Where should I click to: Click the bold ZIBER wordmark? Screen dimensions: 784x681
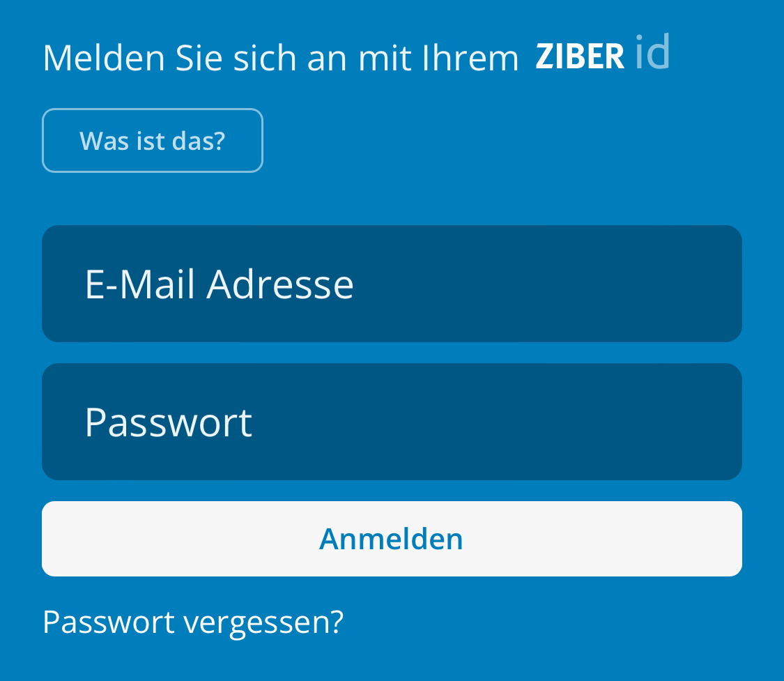pos(580,56)
